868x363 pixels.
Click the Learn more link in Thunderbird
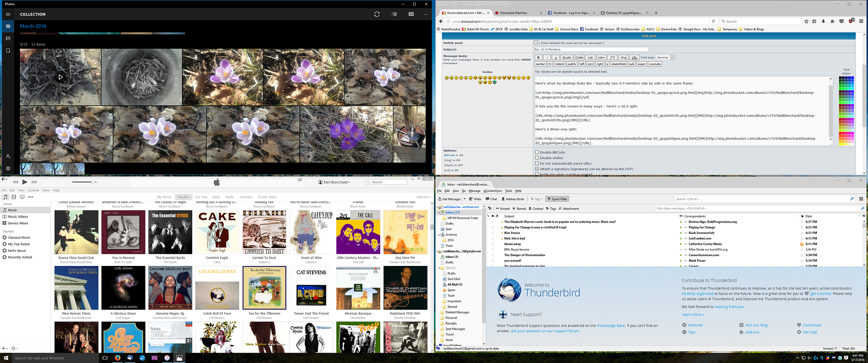point(693,315)
